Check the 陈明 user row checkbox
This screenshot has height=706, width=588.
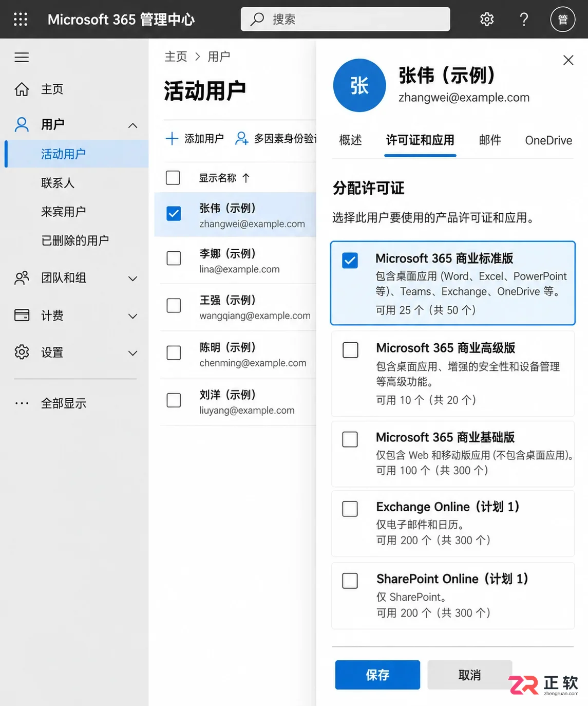174,352
